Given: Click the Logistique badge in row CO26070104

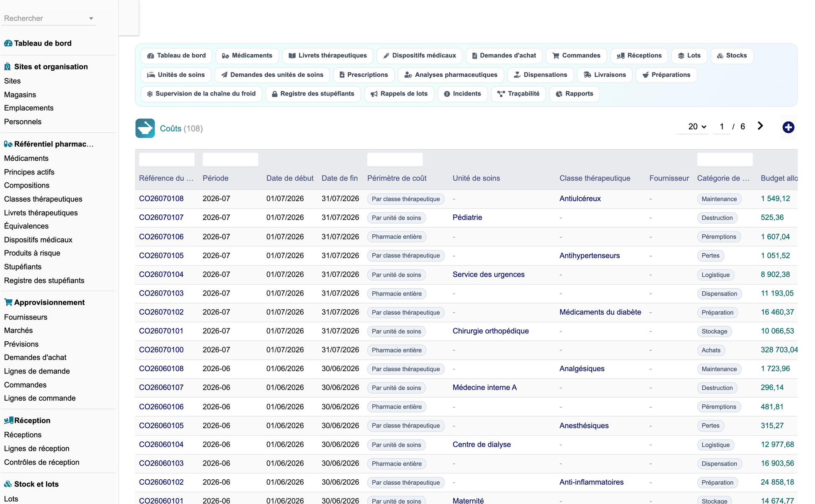Looking at the screenshot, I should [715, 275].
